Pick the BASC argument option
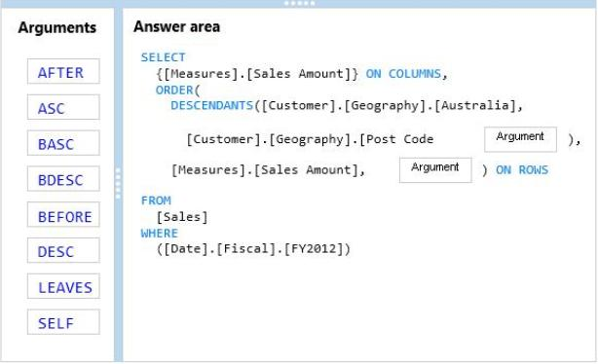The width and height of the screenshot is (598, 364). point(63,143)
